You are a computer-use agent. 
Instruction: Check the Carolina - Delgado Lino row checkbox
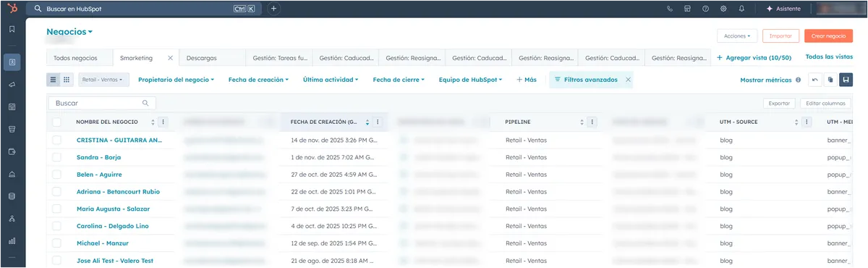click(x=57, y=226)
